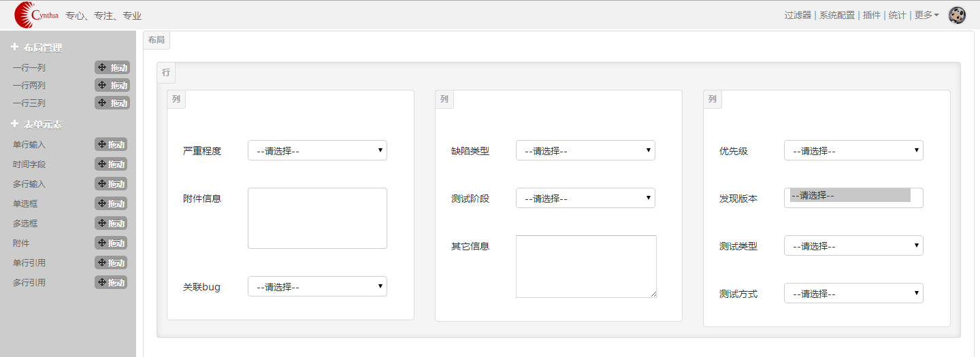Click the drag handle for 附件
The image size is (980, 357).
pos(112,243)
